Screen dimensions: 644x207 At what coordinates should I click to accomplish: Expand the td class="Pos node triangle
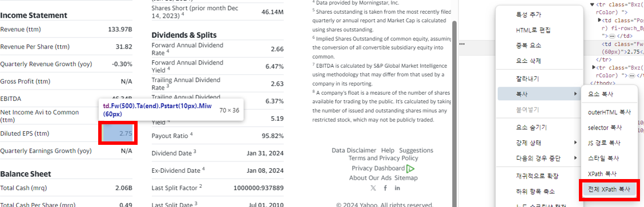click(x=600, y=20)
